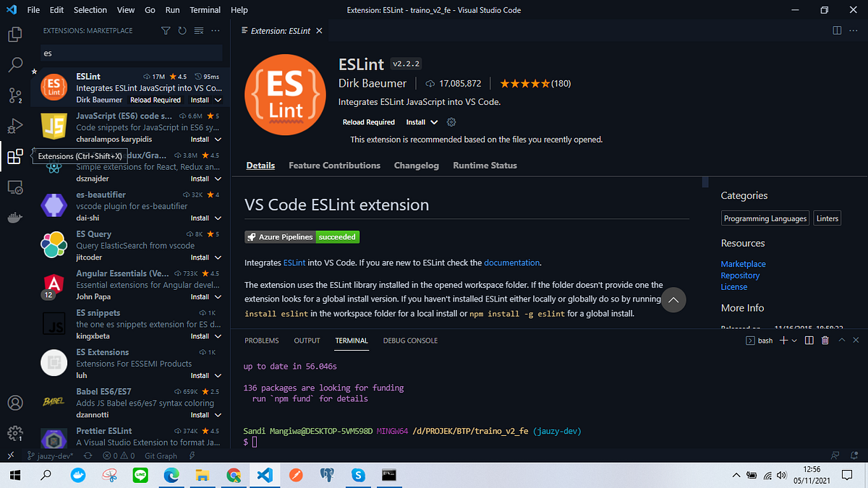Open the Source Control view
Viewport: 868px width, 488px height.
coord(13,95)
